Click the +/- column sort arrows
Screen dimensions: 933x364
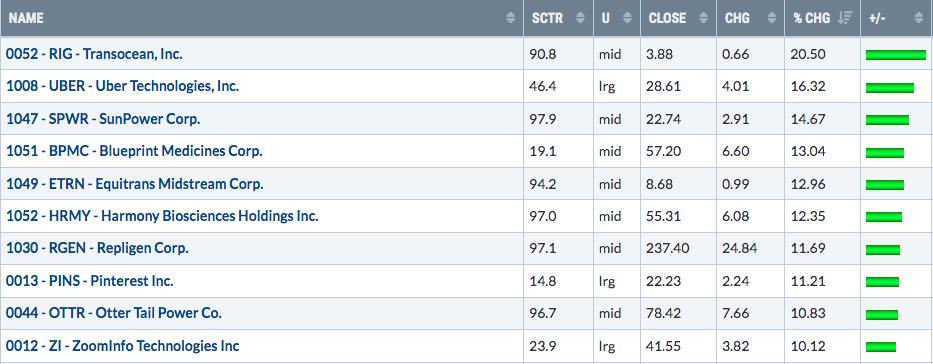pos(919,18)
